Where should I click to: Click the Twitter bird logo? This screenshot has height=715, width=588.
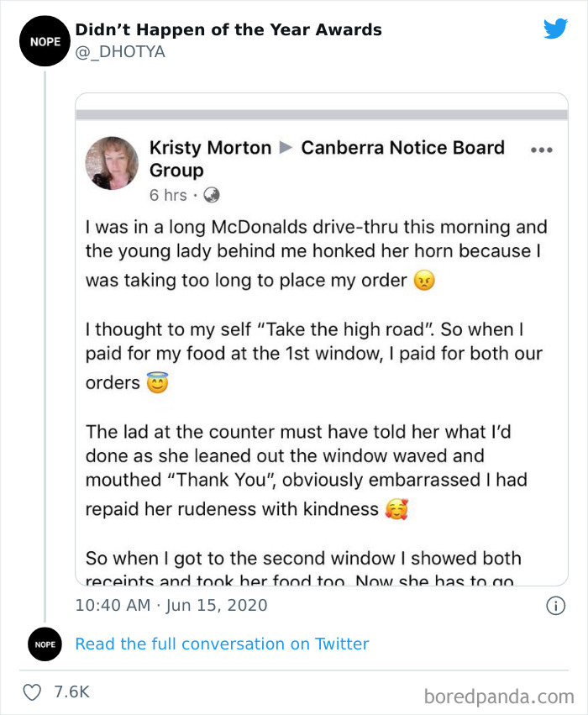tap(555, 29)
